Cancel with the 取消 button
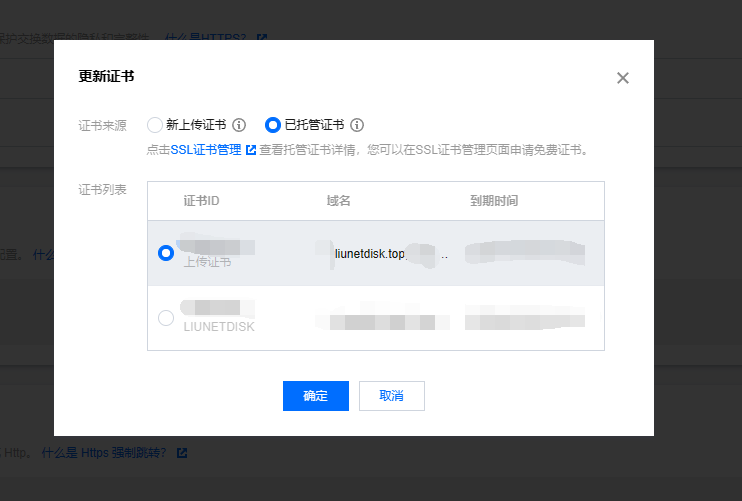Image resolution: width=742 pixels, height=501 pixels. [392, 396]
